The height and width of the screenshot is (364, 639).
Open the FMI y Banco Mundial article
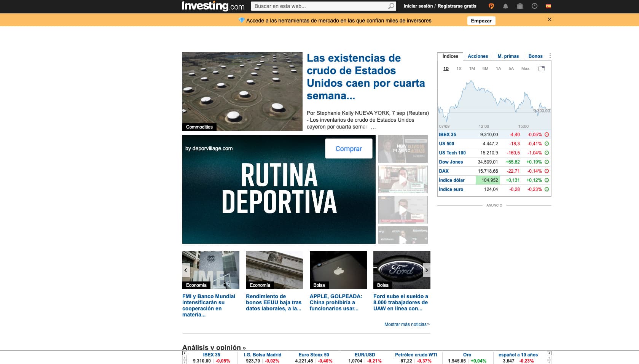point(209,305)
